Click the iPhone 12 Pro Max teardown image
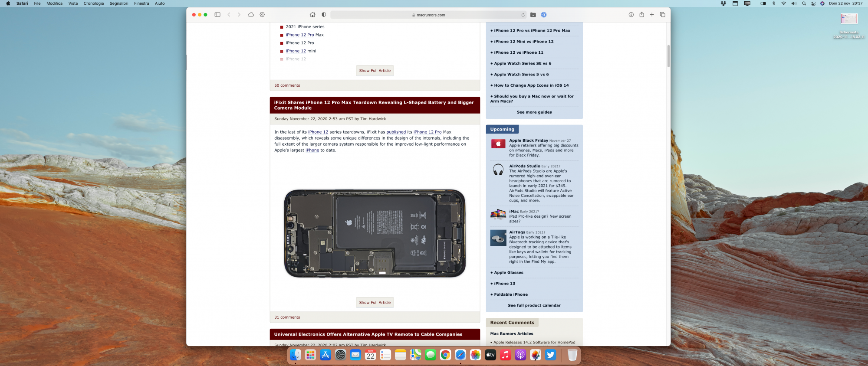Viewport: 868px width, 366px height. (375, 233)
